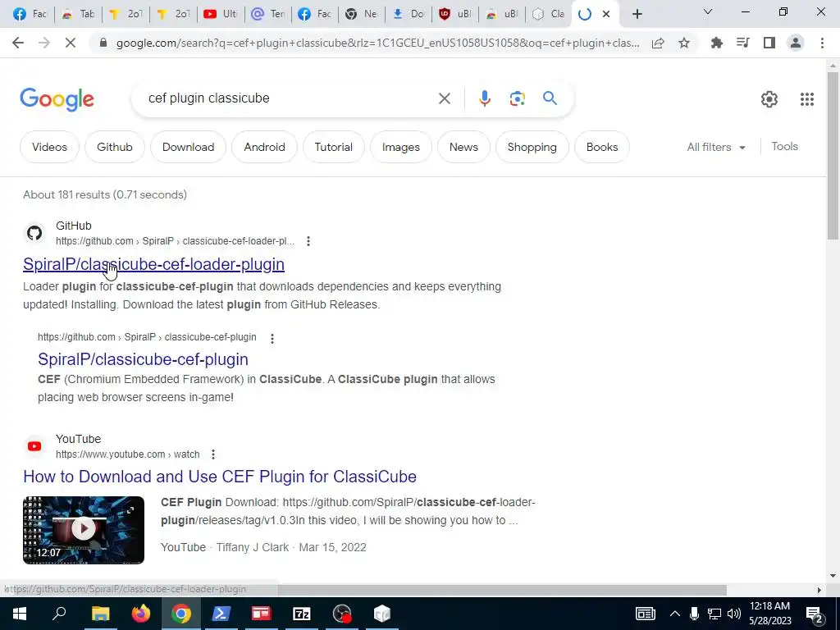Image resolution: width=840 pixels, height=630 pixels.
Task: Open the Google apps grid
Action: (807, 99)
